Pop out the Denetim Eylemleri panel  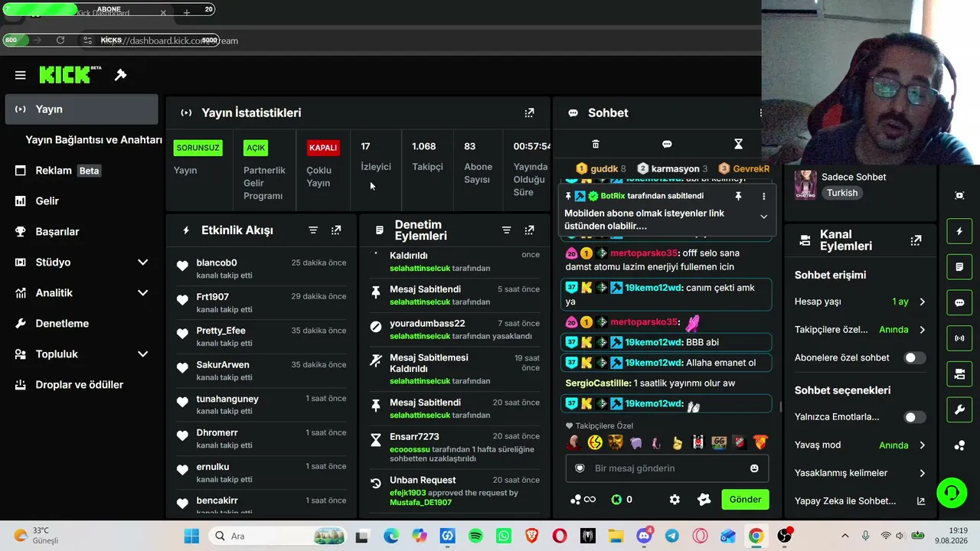coord(529,230)
